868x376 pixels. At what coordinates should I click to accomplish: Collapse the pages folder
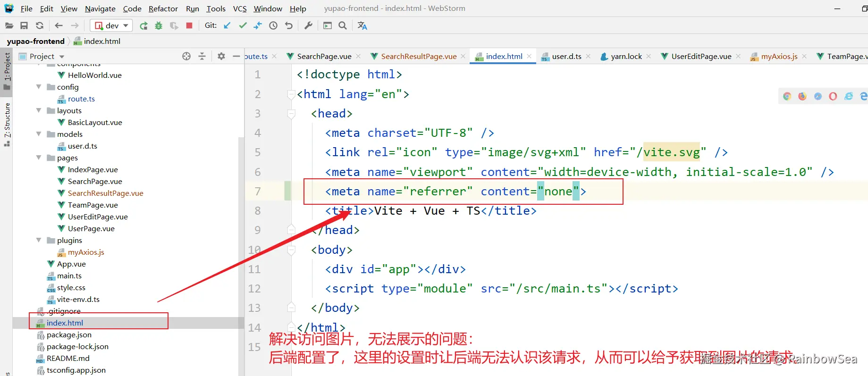39,158
